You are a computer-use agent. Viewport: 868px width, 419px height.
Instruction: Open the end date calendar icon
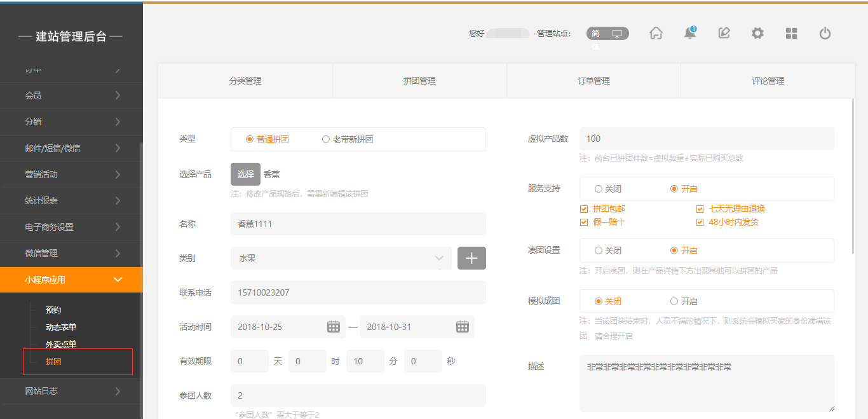462,327
